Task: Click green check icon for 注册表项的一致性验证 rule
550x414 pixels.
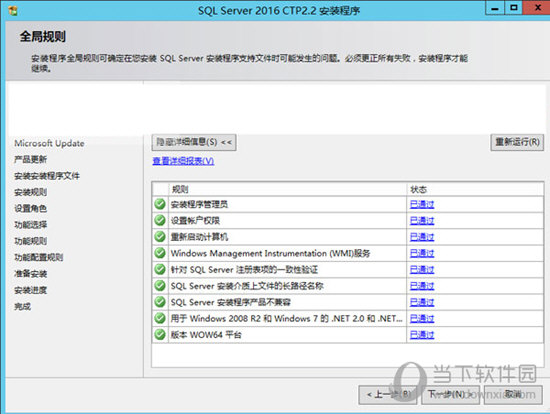Action: pyautogui.click(x=160, y=269)
